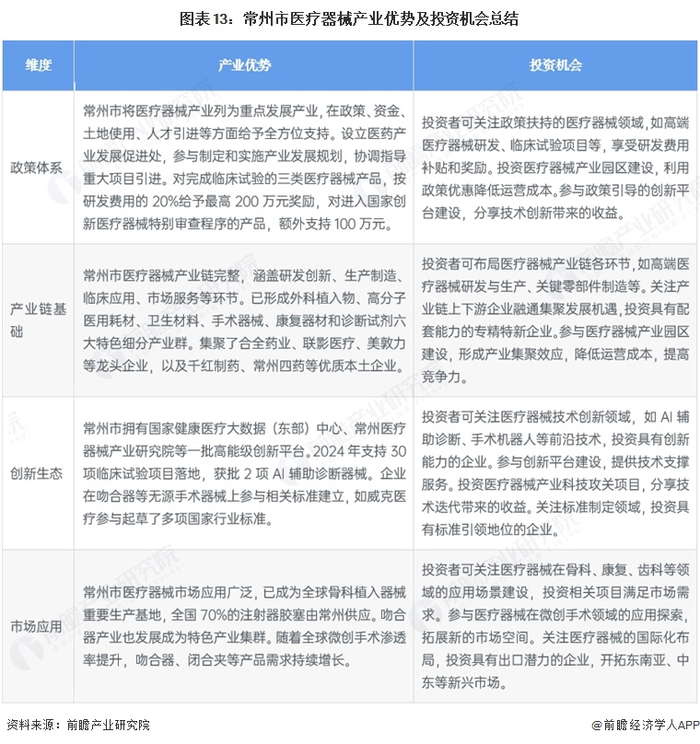
Task: Click the 产业优势 cell for 产业链基础
Action: [x=244, y=320]
